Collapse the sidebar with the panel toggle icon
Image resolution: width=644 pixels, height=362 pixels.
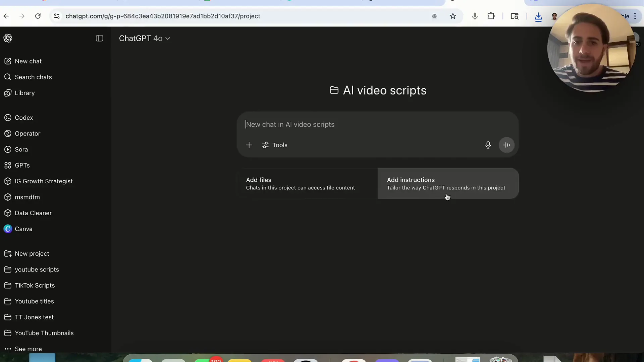tap(100, 38)
